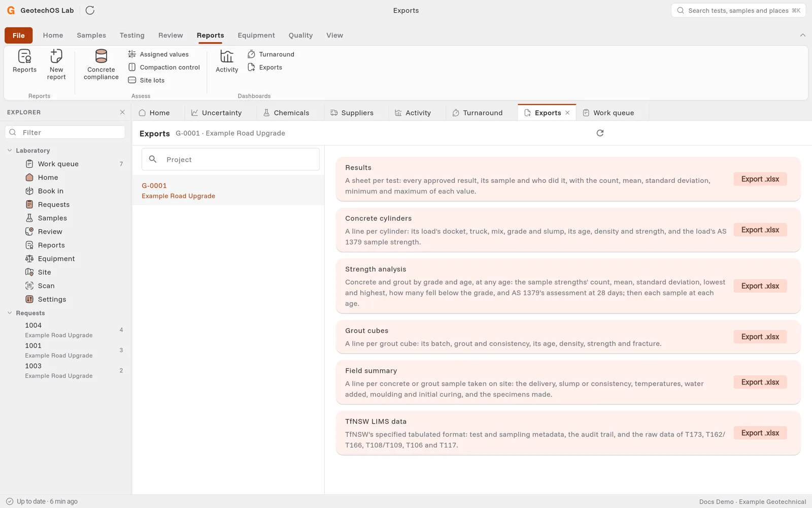Switch to the Testing ribbon tab
Screen dimensions: 812x508
(132, 35)
